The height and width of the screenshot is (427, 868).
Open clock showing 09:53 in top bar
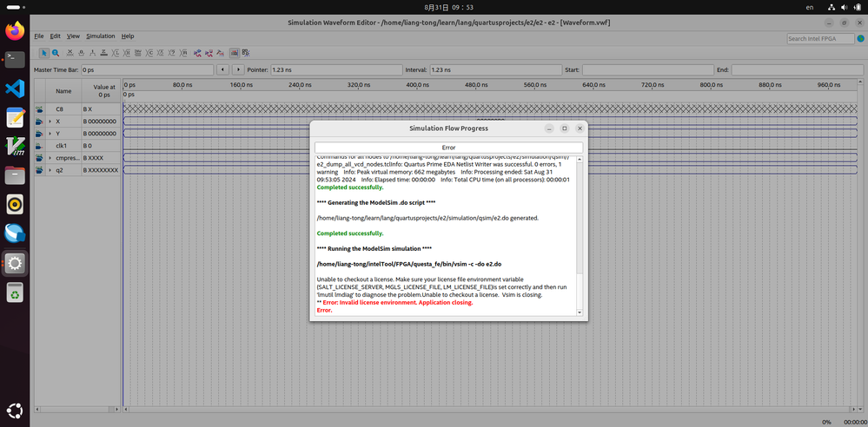tap(449, 7)
